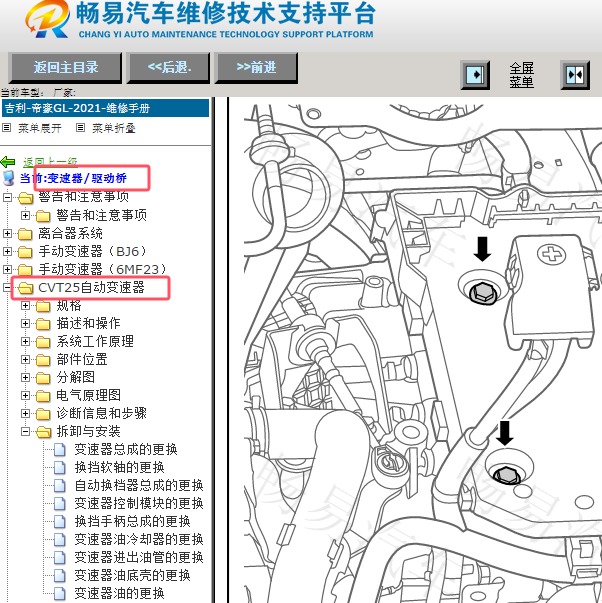Click the open 拆卸与安装 folder icon
602x603 pixels.
43,432
